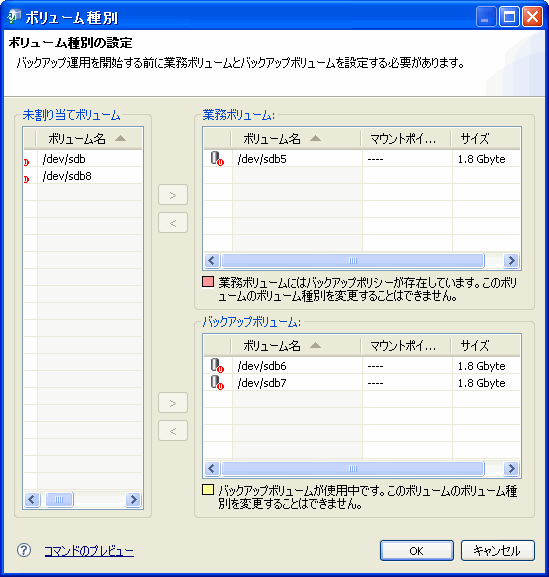
Task: Click the キャンセル button
Action: (x=497, y=551)
